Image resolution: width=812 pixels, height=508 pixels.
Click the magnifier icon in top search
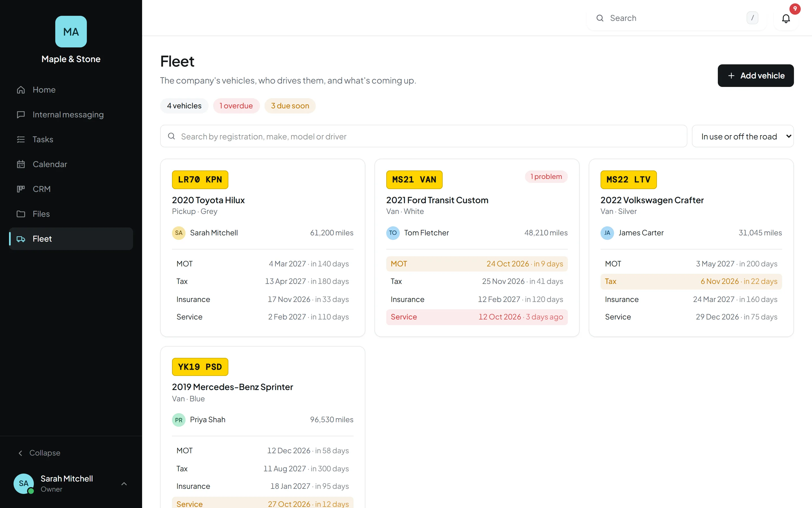click(x=600, y=18)
